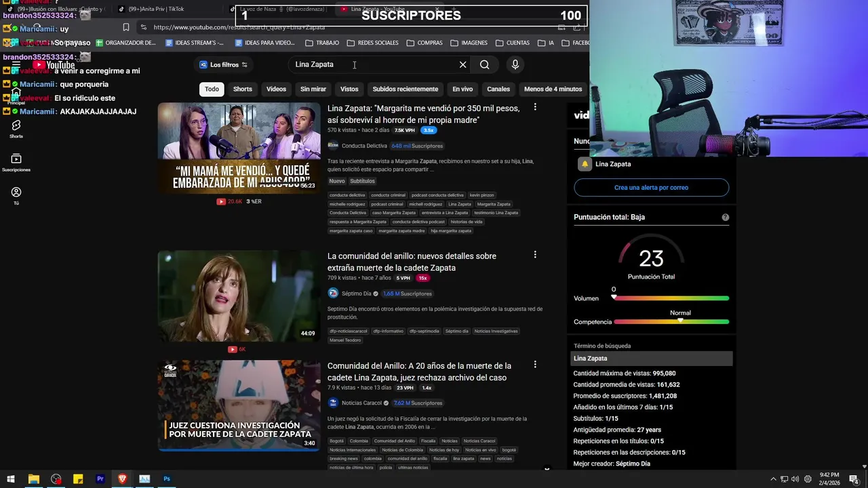Image resolution: width=868 pixels, height=488 pixels.
Task: Open the CUENTAS bookmarks folder
Action: pyautogui.click(x=513, y=43)
